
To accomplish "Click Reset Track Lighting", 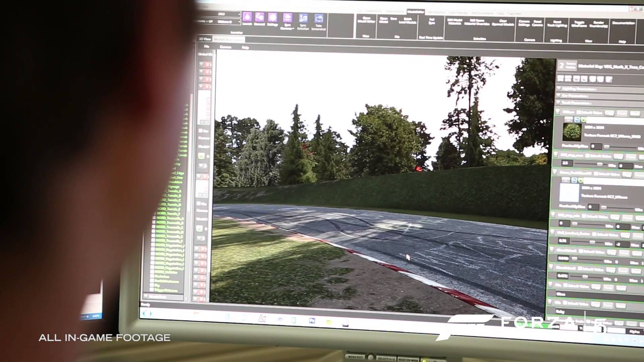I will click(557, 24).
